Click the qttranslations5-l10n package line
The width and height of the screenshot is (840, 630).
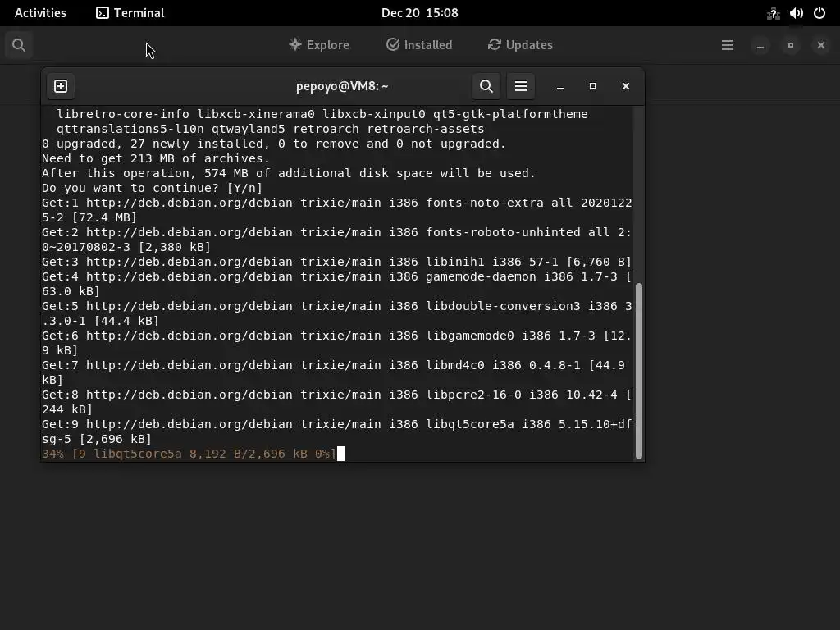click(x=271, y=129)
